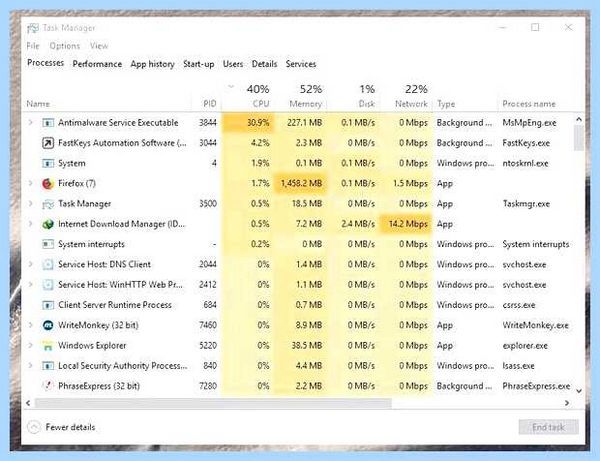Viewport: 600px width, 461px height.
Task: Expand the Firefox (7) process group
Action: [30, 183]
